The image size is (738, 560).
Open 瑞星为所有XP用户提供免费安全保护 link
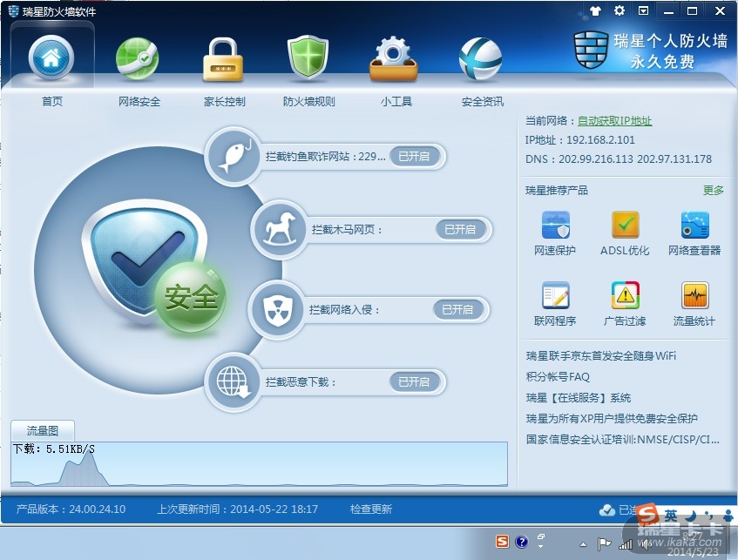(612, 418)
